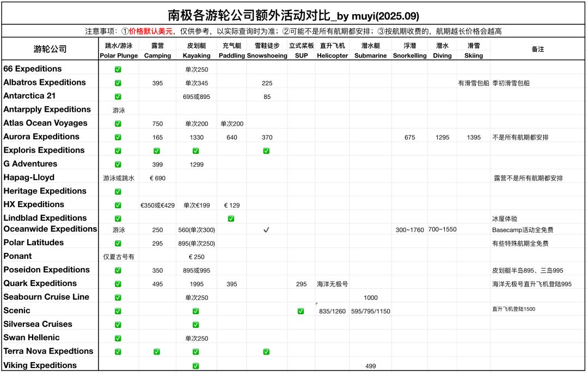
Task: Click the Kayaking checkmark in Silversea Cruises row
Action: point(196,325)
